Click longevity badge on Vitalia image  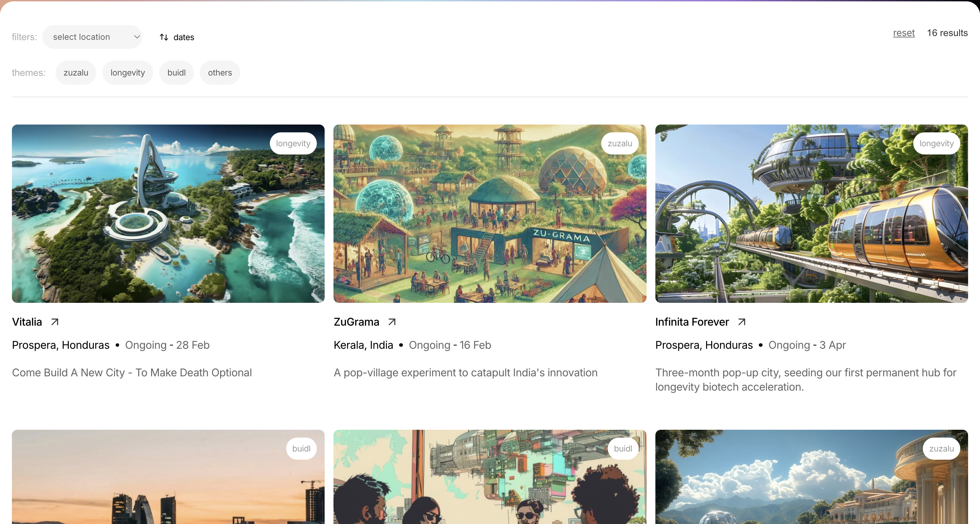point(293,144)
